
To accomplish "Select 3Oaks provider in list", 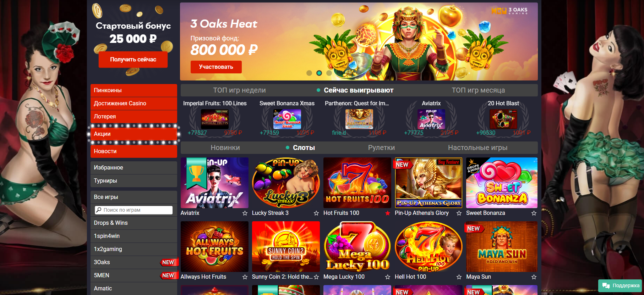I will (134, 262).
